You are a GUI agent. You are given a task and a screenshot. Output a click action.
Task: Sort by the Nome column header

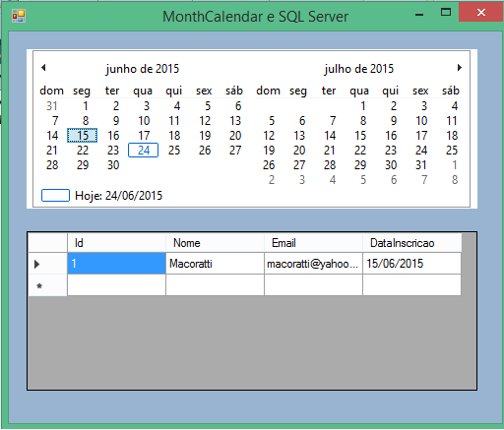click(x=215, y=243)
